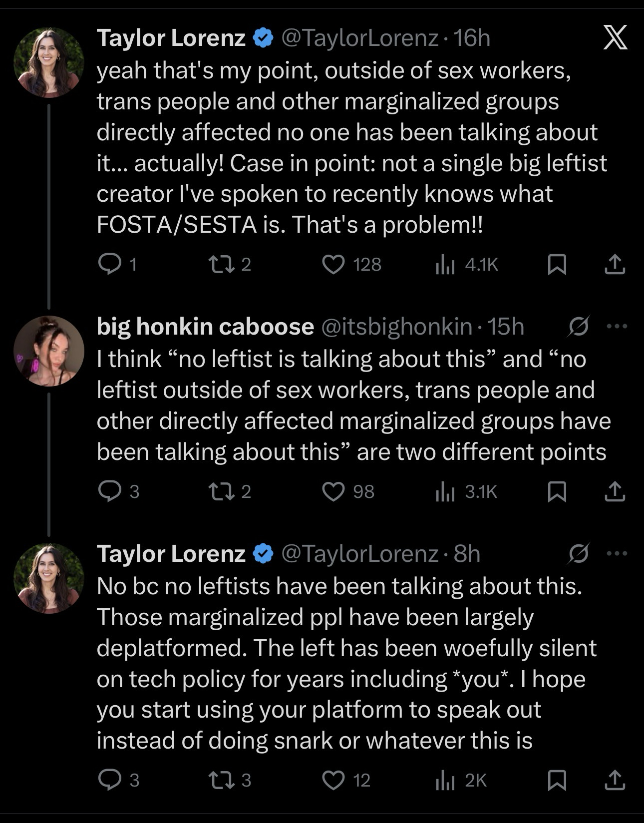This screenshot has height=823, width=644.
Task: Open more options on big honkin caboose tweet
Action: pos(617,327)
